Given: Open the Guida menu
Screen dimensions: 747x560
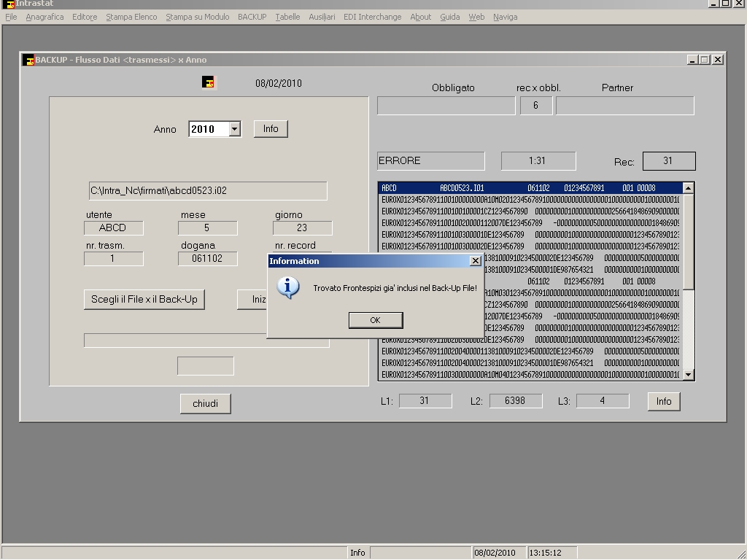Looking at the screenshot, I should [x=449, y=17].
